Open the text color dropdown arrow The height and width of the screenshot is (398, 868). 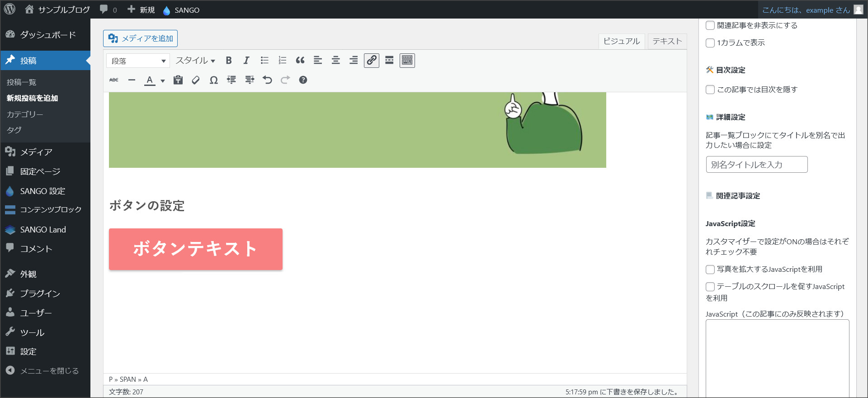[163, 81]
